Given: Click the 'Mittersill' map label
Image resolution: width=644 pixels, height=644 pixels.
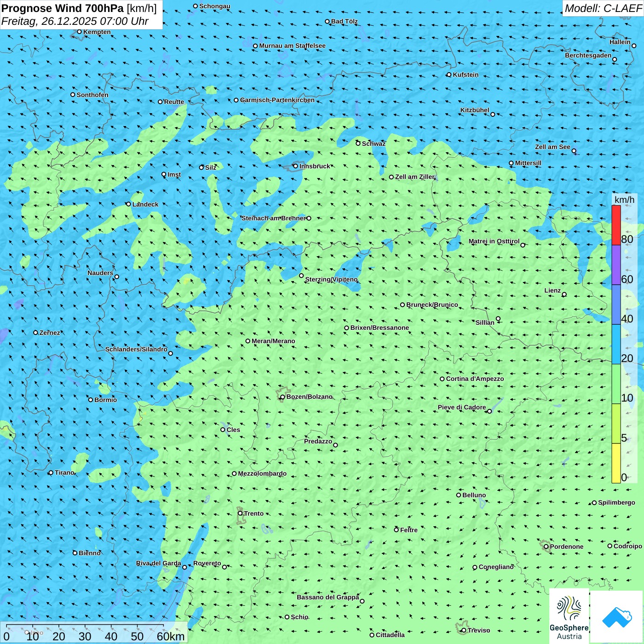Looking at the screenshot, I should (528, 163).
